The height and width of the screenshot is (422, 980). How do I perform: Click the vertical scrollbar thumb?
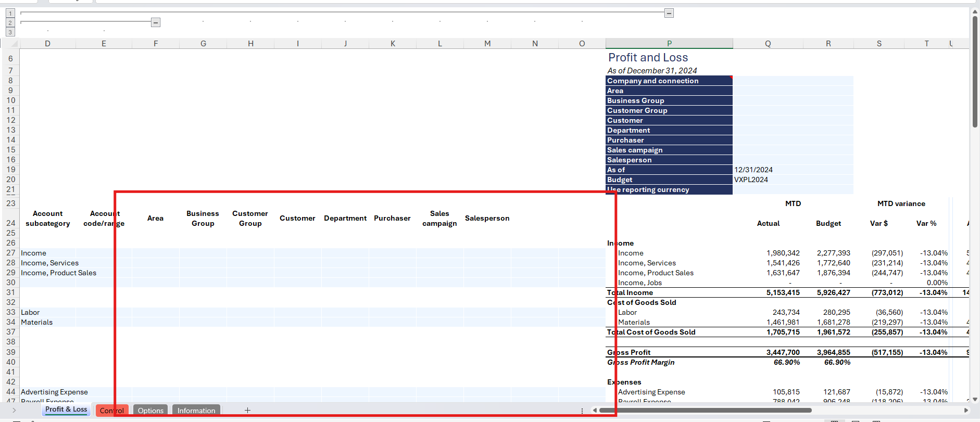(x=975, y=73)
